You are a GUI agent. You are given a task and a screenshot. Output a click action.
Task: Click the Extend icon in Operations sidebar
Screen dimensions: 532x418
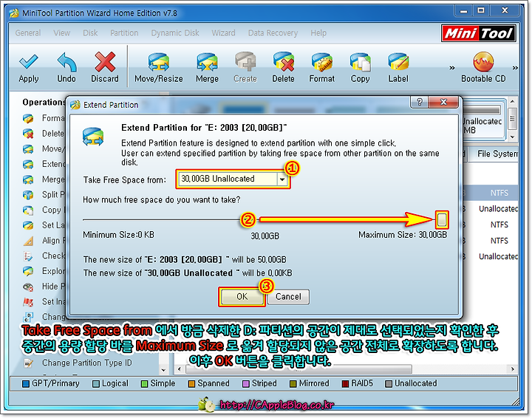pyautogui.click(x=28, y=164)
